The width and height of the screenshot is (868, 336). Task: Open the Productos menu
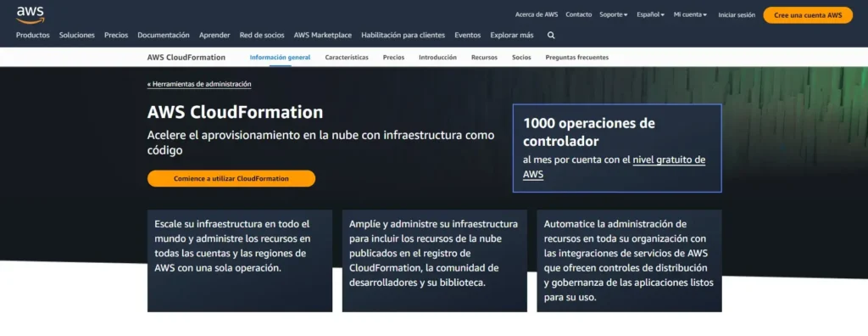[x=33, y=35]
